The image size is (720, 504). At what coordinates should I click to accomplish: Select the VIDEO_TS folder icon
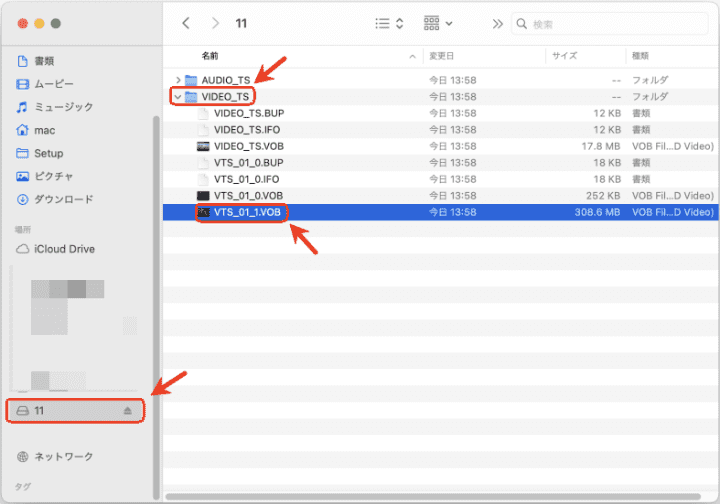[x=191, y=97]
